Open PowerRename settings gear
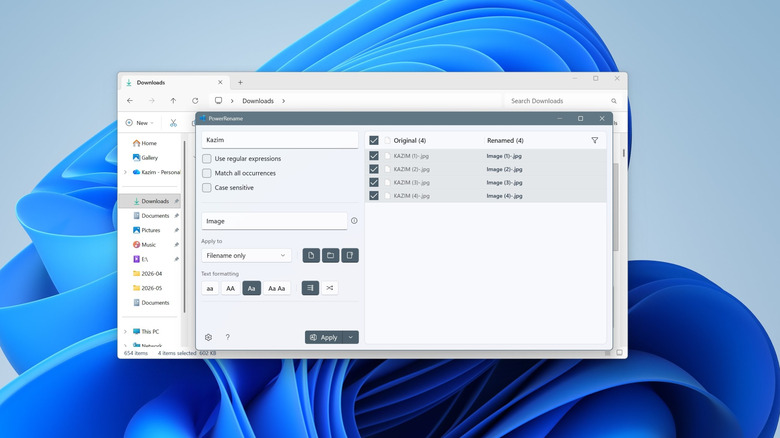 click(x=208, y=337)
